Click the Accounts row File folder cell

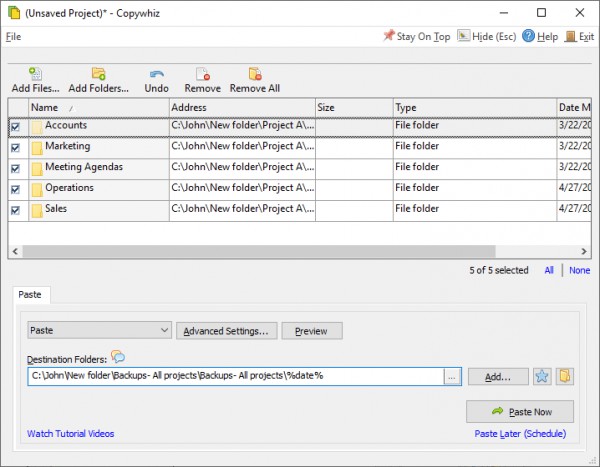[x=475, y=127]
